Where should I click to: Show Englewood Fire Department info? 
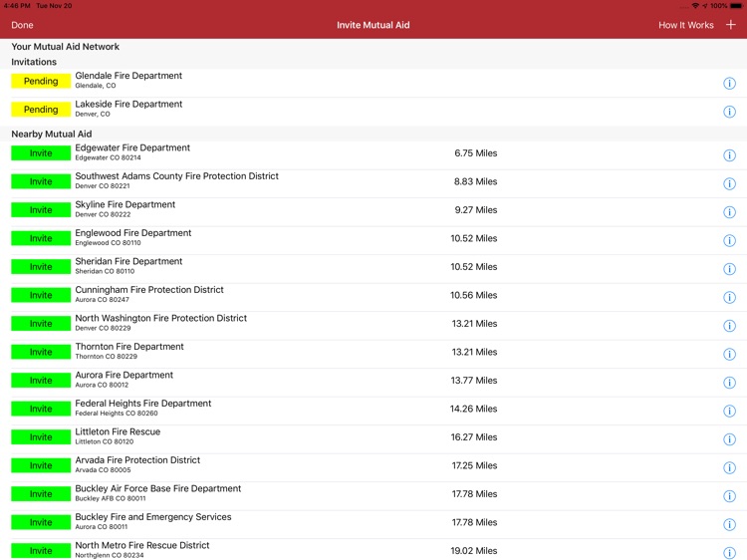point(729,241)
